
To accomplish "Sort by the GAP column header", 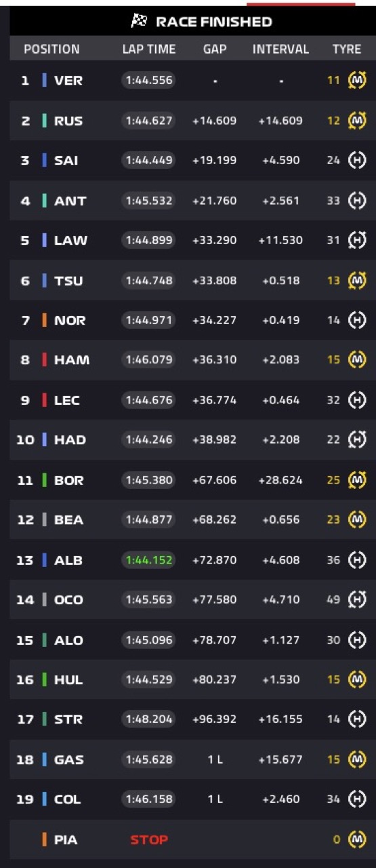I will pos(215,50).
